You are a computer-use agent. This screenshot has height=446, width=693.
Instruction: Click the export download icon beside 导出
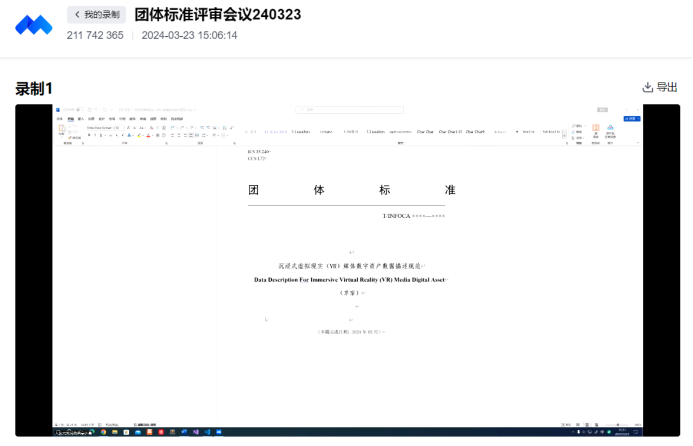647,88
